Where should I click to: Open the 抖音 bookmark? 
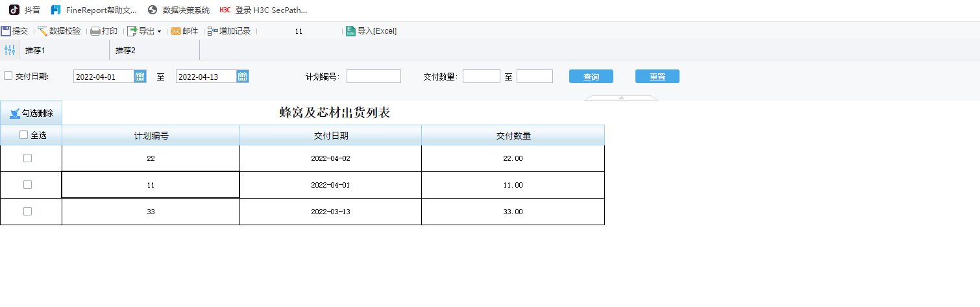[x=25, y=10]
